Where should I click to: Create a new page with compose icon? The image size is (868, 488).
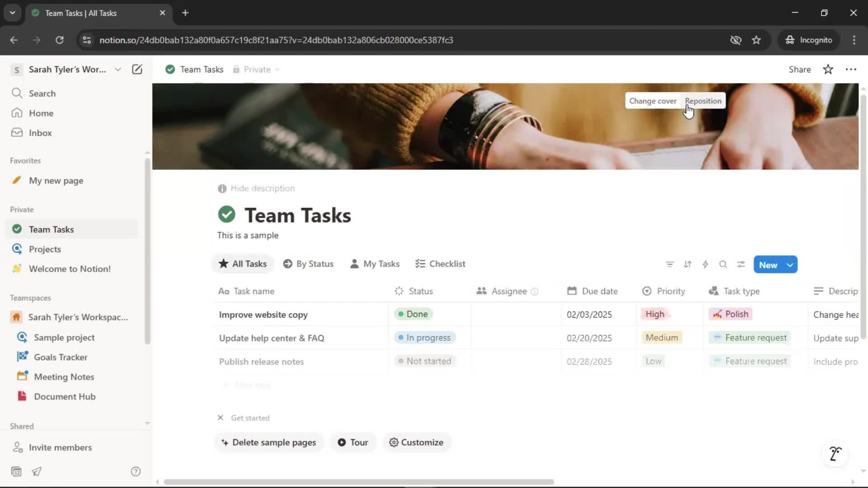tap(137, 69)
